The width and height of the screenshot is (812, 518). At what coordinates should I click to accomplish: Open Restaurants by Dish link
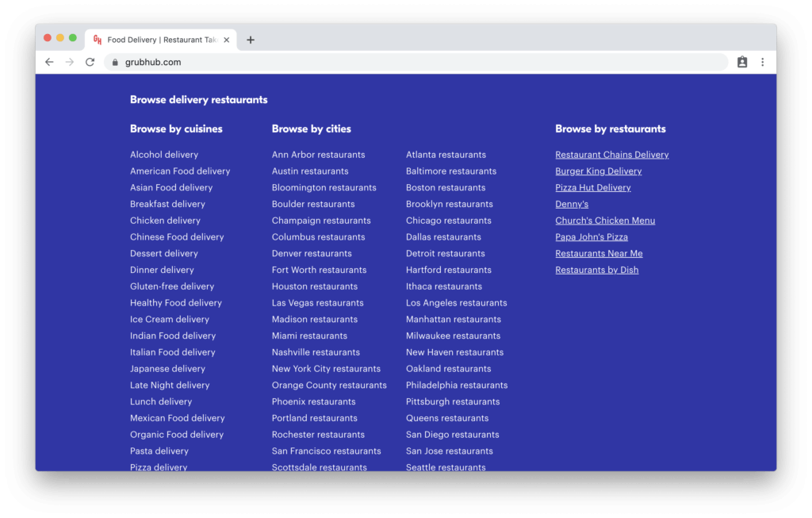[596, 270]
